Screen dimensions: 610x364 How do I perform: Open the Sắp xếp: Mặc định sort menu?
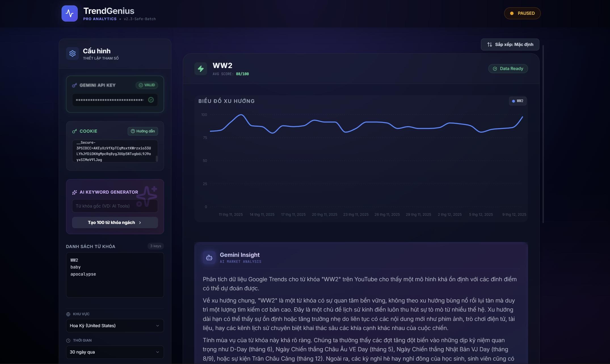(510, 45)
